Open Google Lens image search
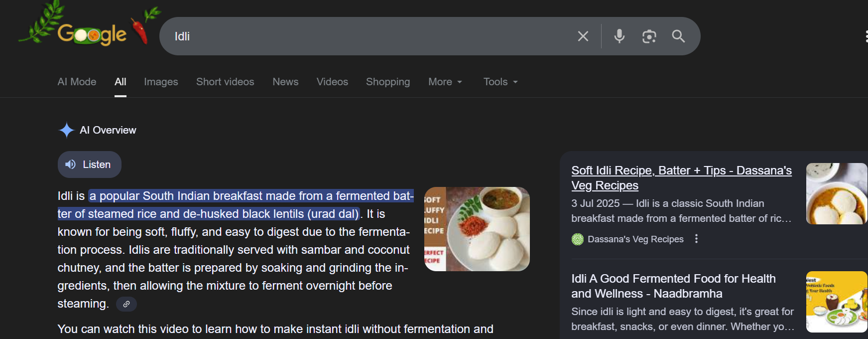Image resolution: width=868 pixels, height=339 pixels. pos(649,36)
